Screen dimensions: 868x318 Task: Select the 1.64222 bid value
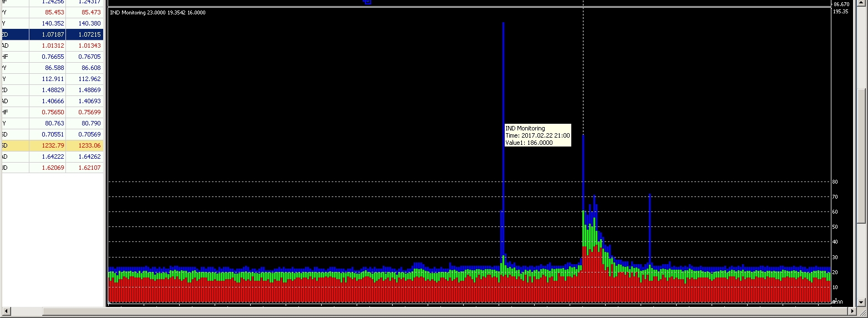(47, 157)
